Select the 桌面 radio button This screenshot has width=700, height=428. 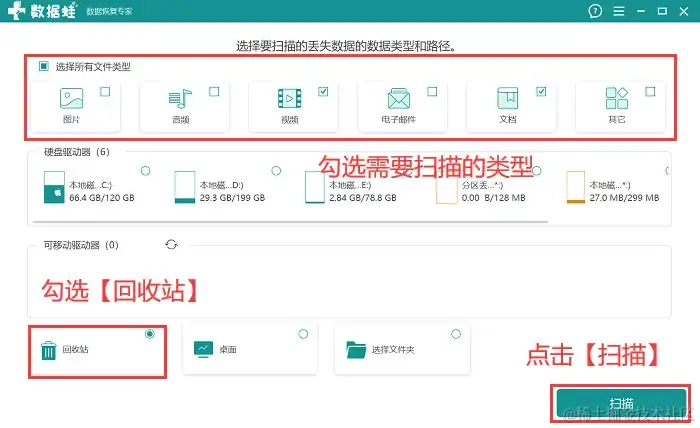[x=303, y=334]
